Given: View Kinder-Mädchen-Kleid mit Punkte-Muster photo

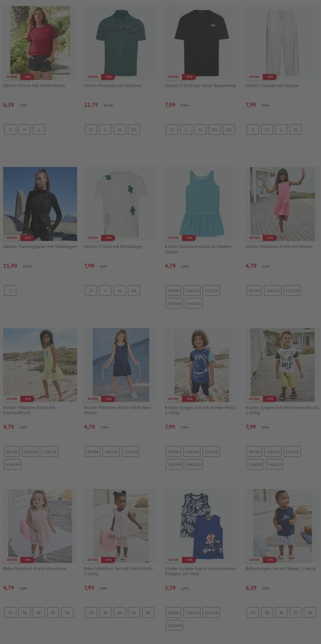Looking at the screenshot, I should (x=121, y=365).
